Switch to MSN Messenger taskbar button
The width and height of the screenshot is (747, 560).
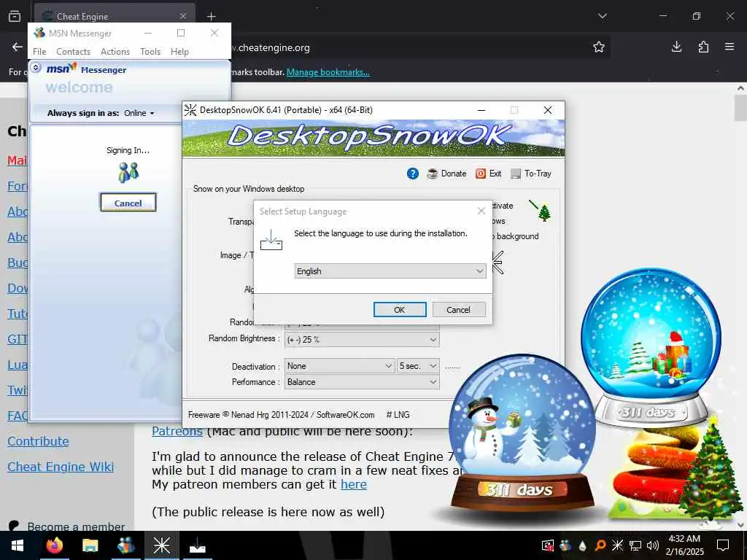tap(125, 545)
